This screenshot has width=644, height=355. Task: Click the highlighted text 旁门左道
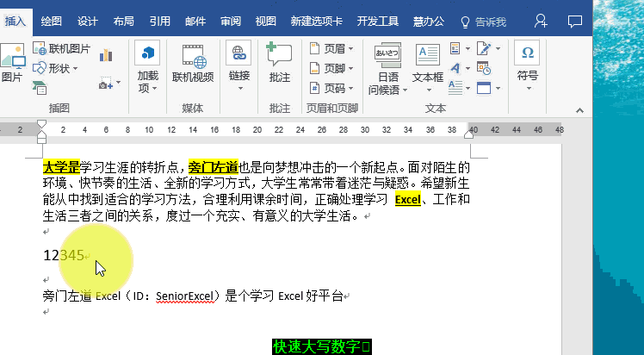(x=214, y=167)
